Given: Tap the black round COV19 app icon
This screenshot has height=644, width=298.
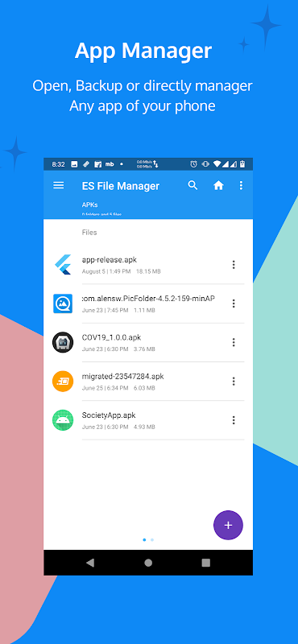Looking at the screenshot, I should pyautogui.click(x=63, y=342).
